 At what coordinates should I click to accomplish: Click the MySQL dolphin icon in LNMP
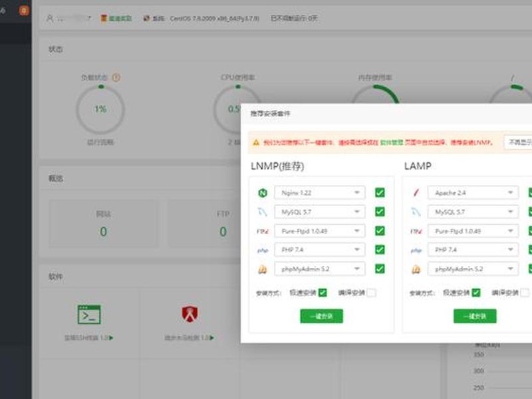pos(263,212)
